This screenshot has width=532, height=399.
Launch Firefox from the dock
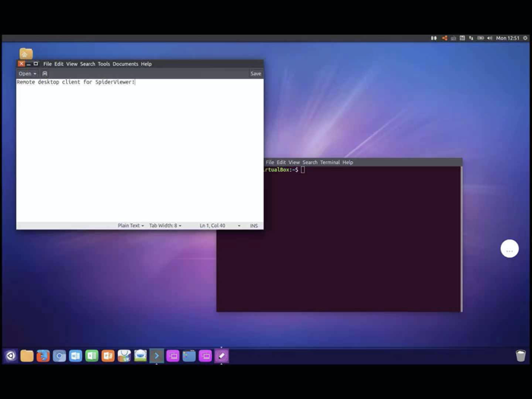(x=43, y=356)
